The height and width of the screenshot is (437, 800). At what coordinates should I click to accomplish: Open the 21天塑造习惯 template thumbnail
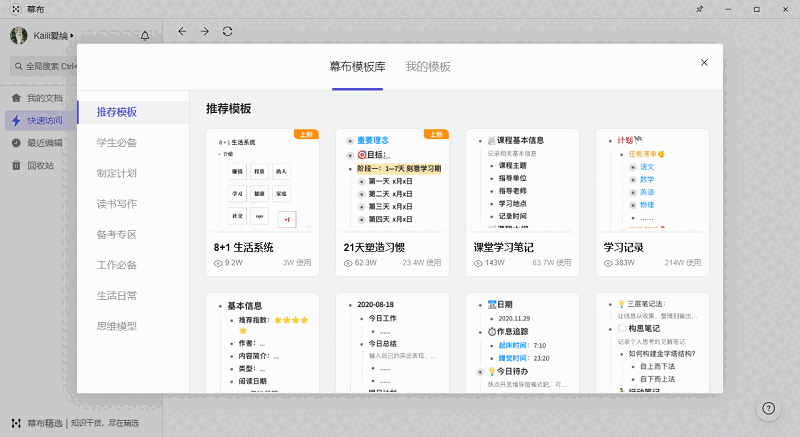point(392,181)
